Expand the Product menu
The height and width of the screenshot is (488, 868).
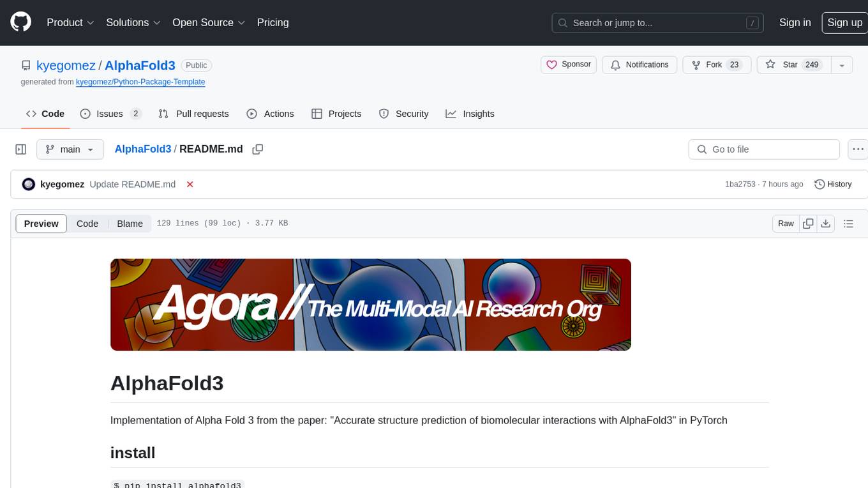pos(70,22)
